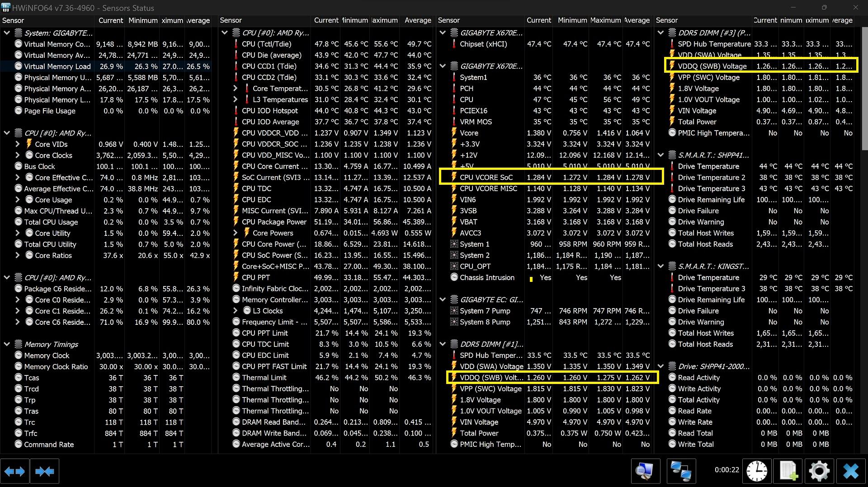
Task: Click the Chassis Intrusion sensor icon
Action: [454, 277]
